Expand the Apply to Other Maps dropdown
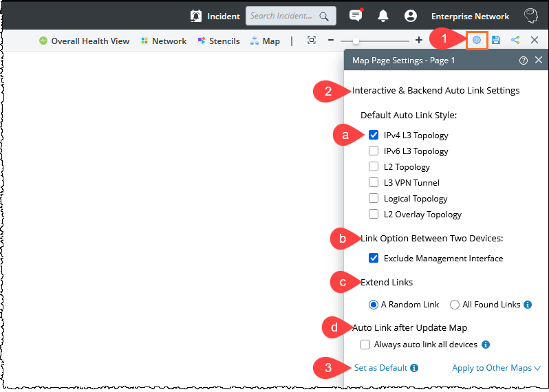 click(496, 368)
